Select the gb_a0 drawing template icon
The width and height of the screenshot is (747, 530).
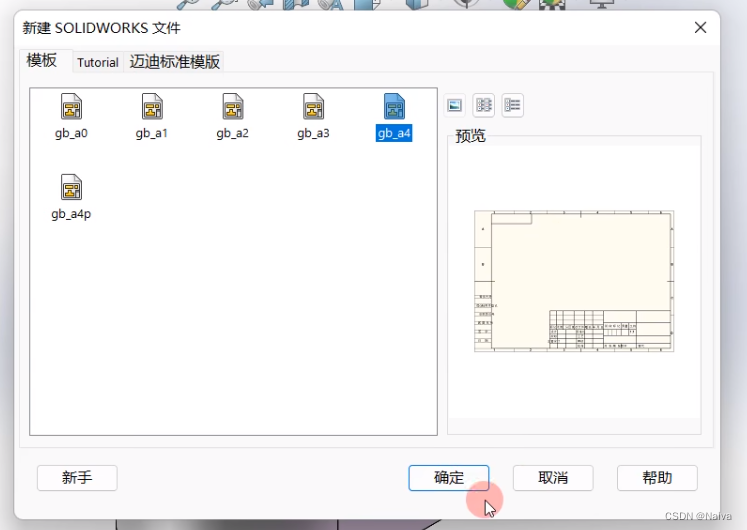71,106
